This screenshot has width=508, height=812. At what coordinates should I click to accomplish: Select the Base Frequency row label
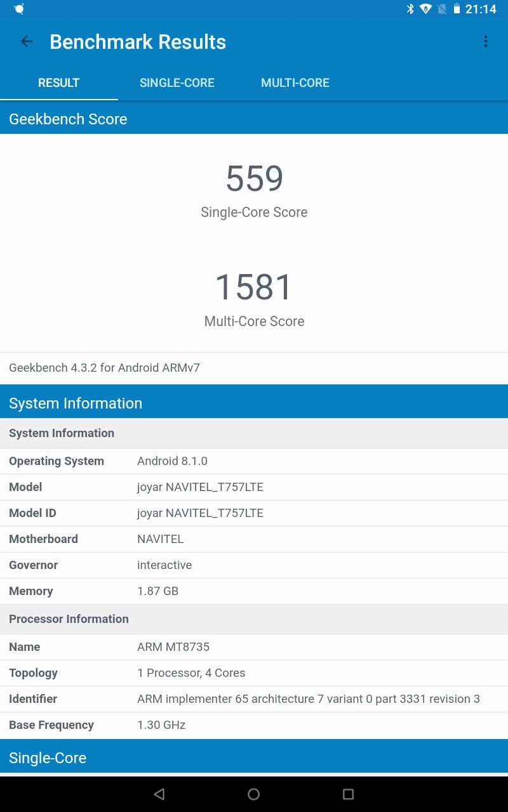point(51,725)
